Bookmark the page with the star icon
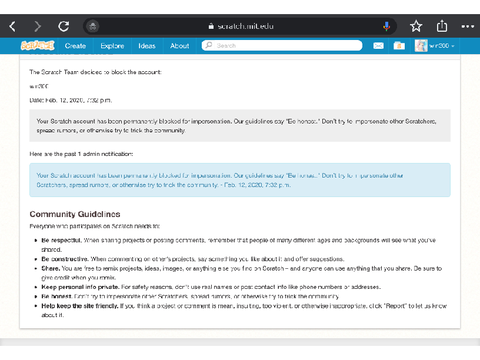Viewport: 480px width, 360px height. (x=416, y=26)
